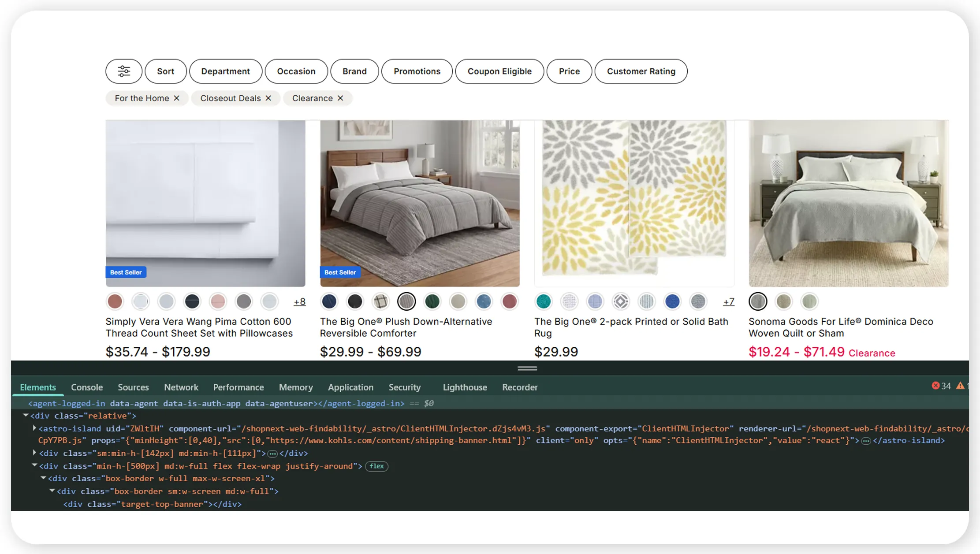Switch to the Elements tab

pos(38,387)
